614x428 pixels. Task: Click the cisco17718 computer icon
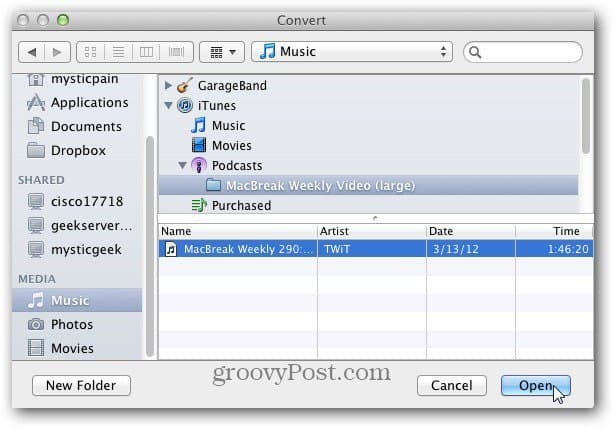(36, 202)
